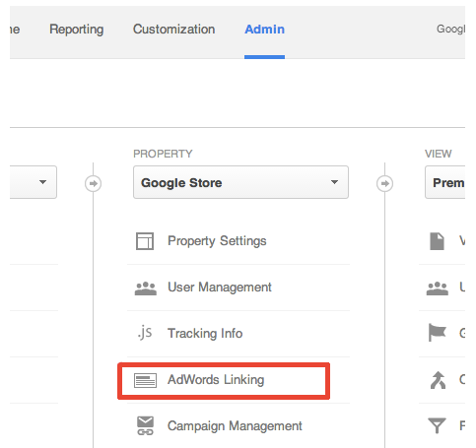Click the Campaign Management envelope icon
The width and height of the screenshot is (476, 448).
(x=145, y=425)
